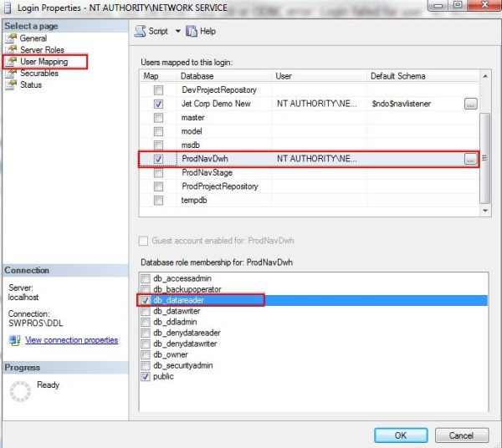Screen dimensions: 502x448
Task: Click the database list scroll down arrow
Action: point(485,211)
